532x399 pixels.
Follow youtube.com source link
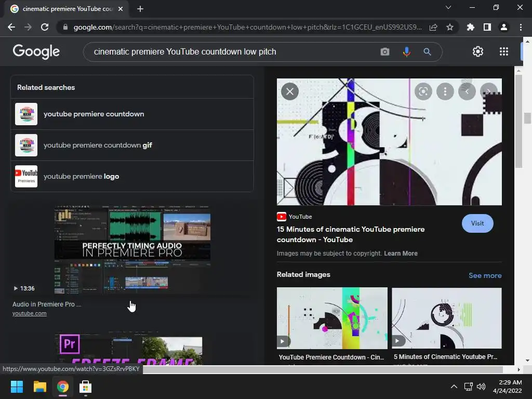point(30,313)
